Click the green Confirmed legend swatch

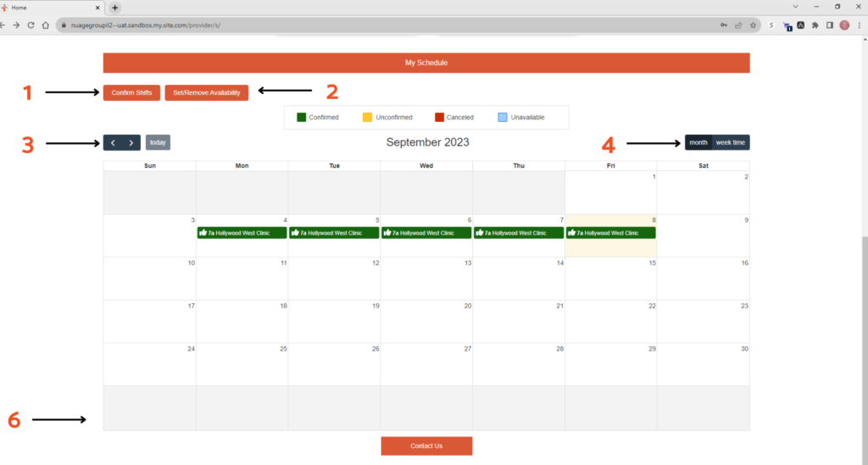301,117
